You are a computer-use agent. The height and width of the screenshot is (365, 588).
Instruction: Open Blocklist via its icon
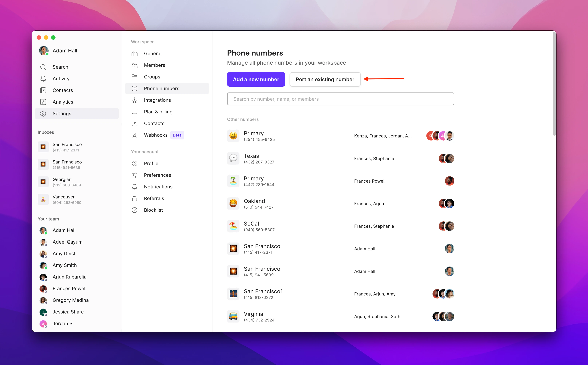tap(135, 210)
